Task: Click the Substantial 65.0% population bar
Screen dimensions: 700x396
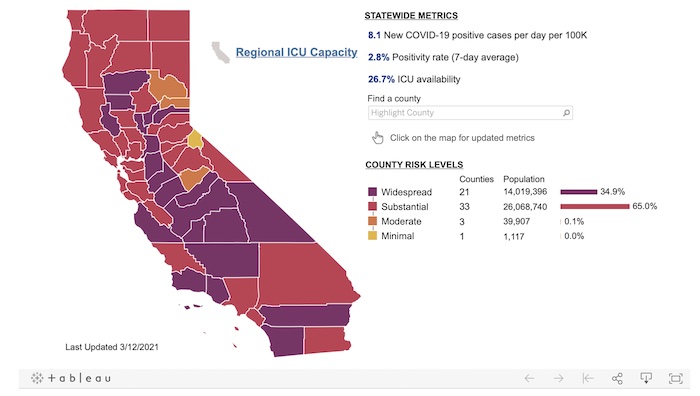Action: click(595, 206)
